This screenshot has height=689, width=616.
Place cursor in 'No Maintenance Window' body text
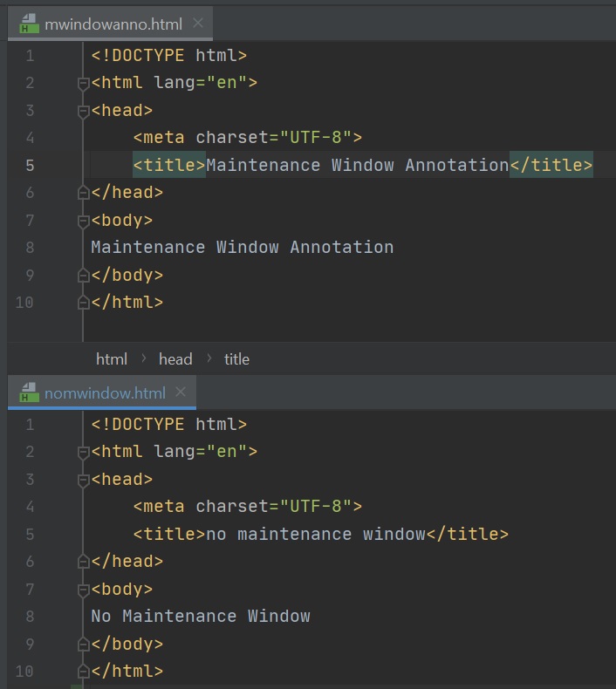[201, 617]
